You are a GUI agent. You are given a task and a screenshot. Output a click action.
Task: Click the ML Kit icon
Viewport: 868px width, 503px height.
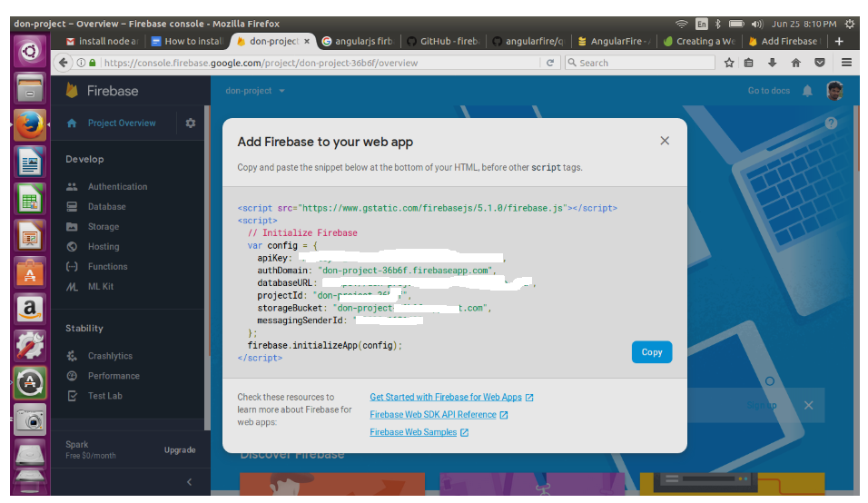(72, 287)
